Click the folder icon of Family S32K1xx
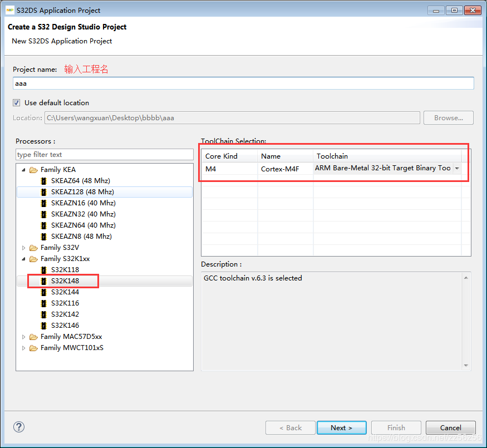Image resolution: width=487 pixels, height=448 pixels. tap(33, 258)
